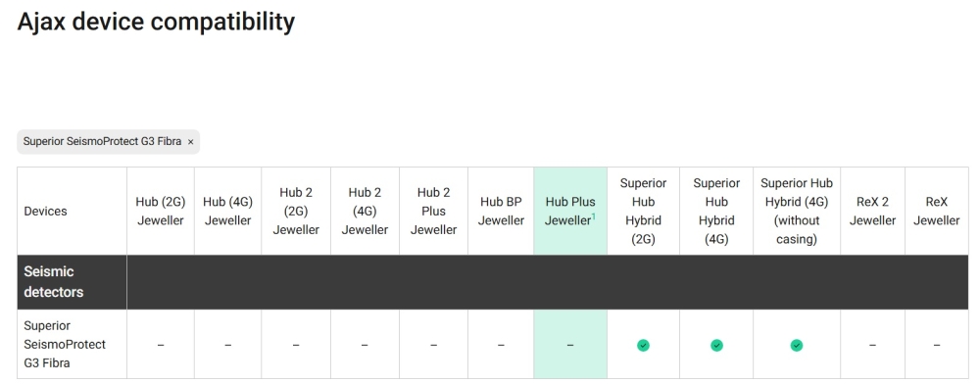This screenshot has width=980, height=384.
Task: Click the Hub (2G) Jeweller column header
Action: pos(161,211)
